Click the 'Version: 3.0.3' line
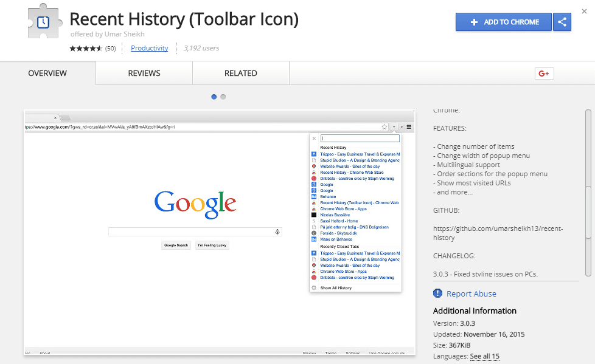This screenshot has width=595, height=364. pos(454,323)
